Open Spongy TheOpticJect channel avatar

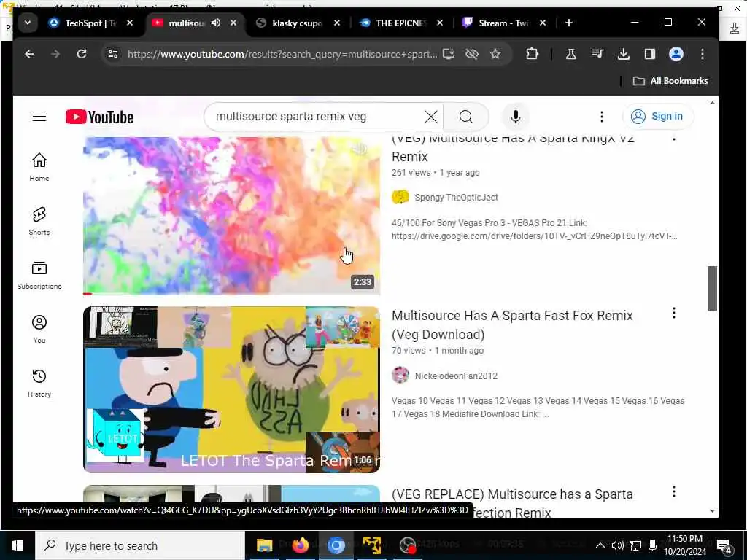pos(400,197)
